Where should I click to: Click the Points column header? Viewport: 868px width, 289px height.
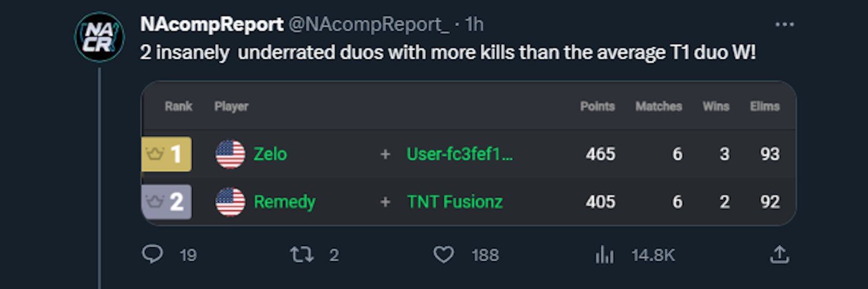click(598, 107)
